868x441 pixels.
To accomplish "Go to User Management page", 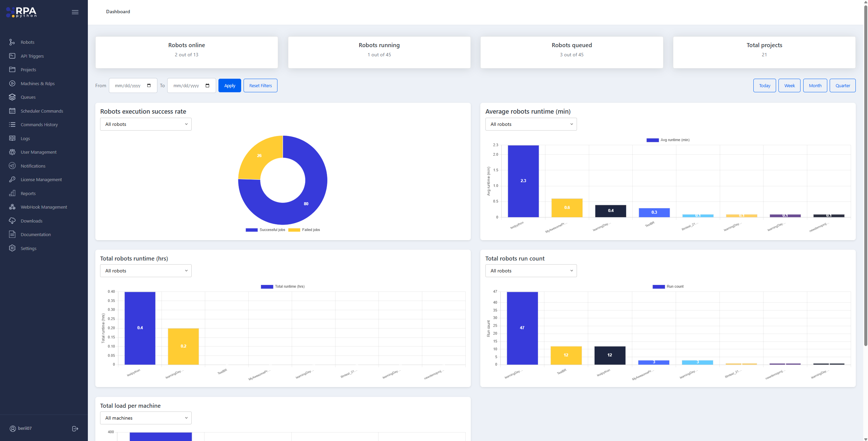I will pyautogui.click(x=38, y=152).
